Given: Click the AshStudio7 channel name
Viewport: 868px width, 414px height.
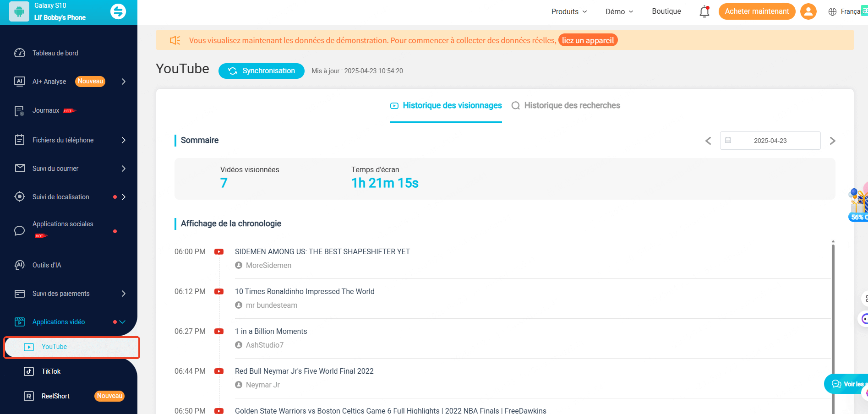Looking at the screenshot, I should pyautogui.click(x=265, y=345).
